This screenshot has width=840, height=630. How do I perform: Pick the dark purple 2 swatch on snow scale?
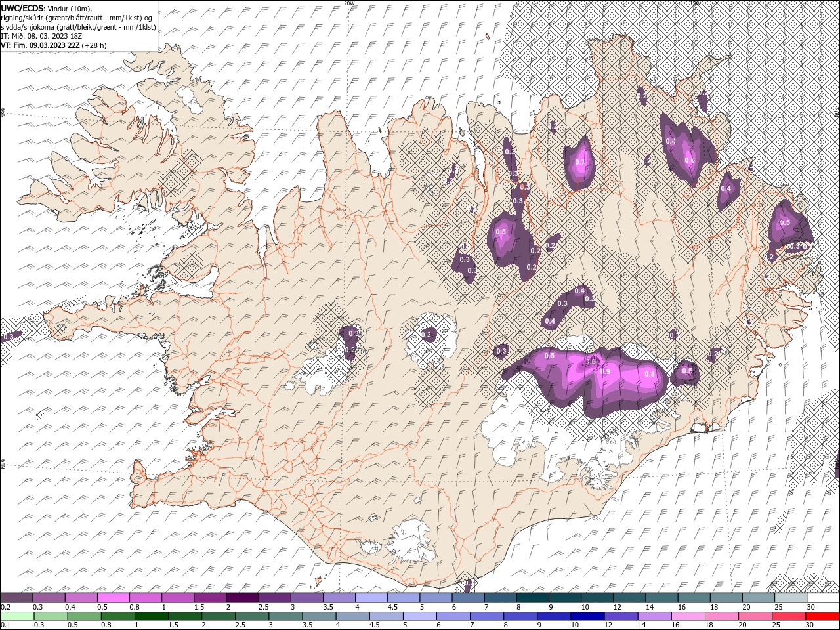point(241,597)
